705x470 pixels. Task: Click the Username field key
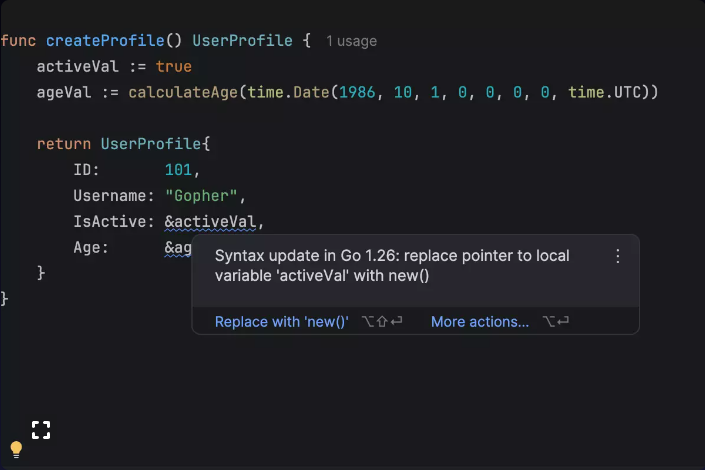110,196
